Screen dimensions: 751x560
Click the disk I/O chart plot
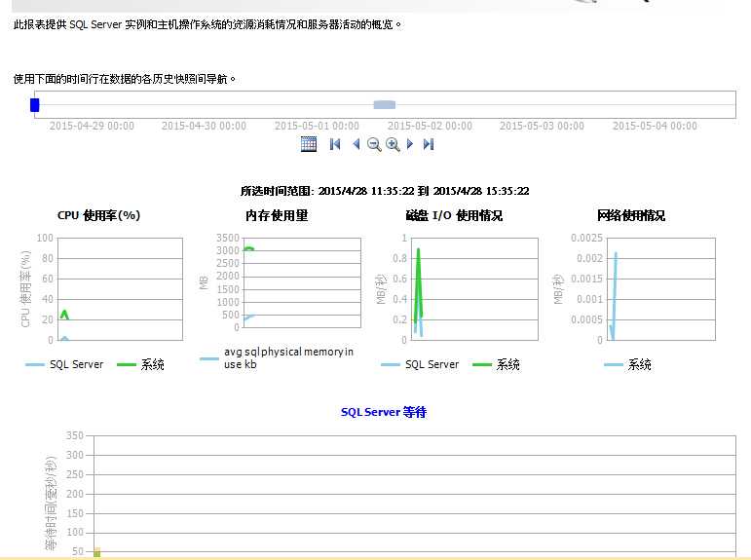474,289
